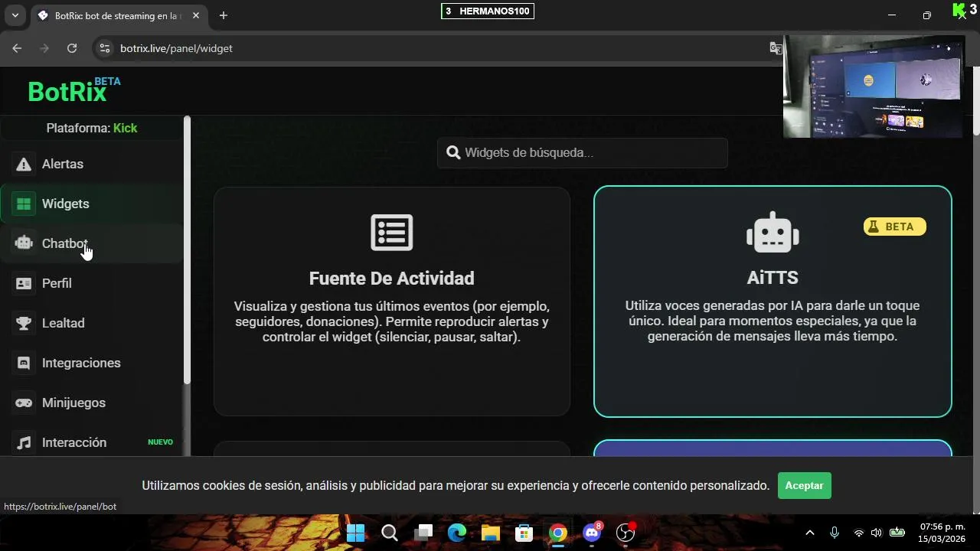Open Discord from taskbar

pos(592,533)
